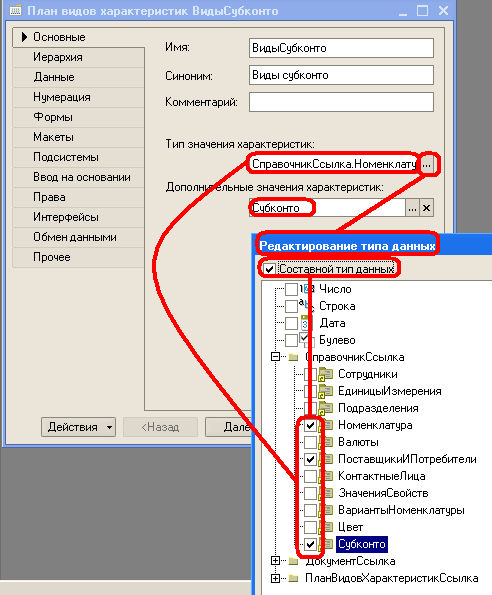The height and width of the screenshot is (595, 492).
Task: Click the Сотрудники catalog icon
Action: pos(325,375)
